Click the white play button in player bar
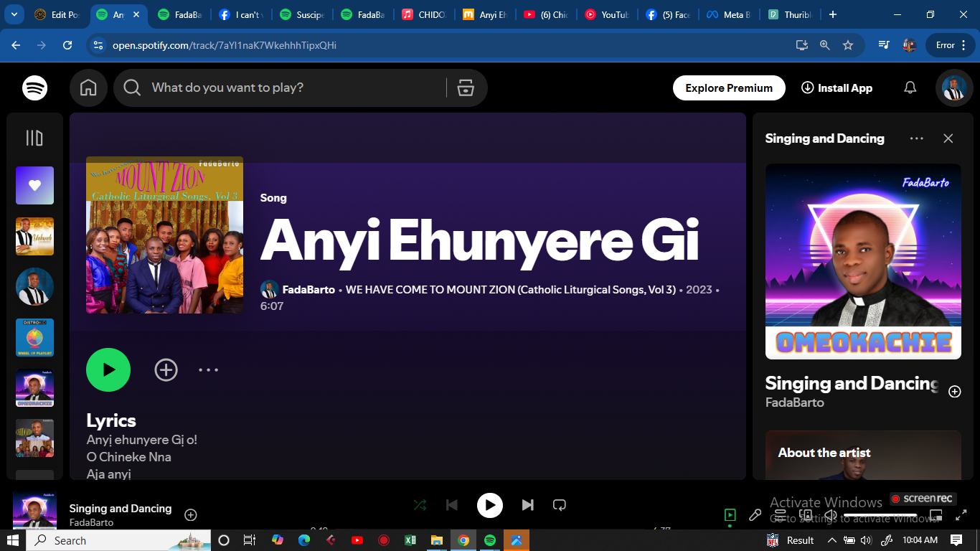 [490, 506]
